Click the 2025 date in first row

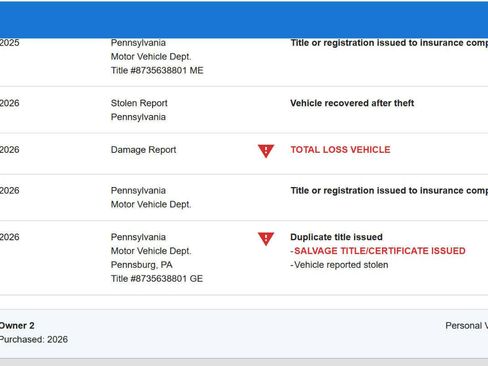10,43
